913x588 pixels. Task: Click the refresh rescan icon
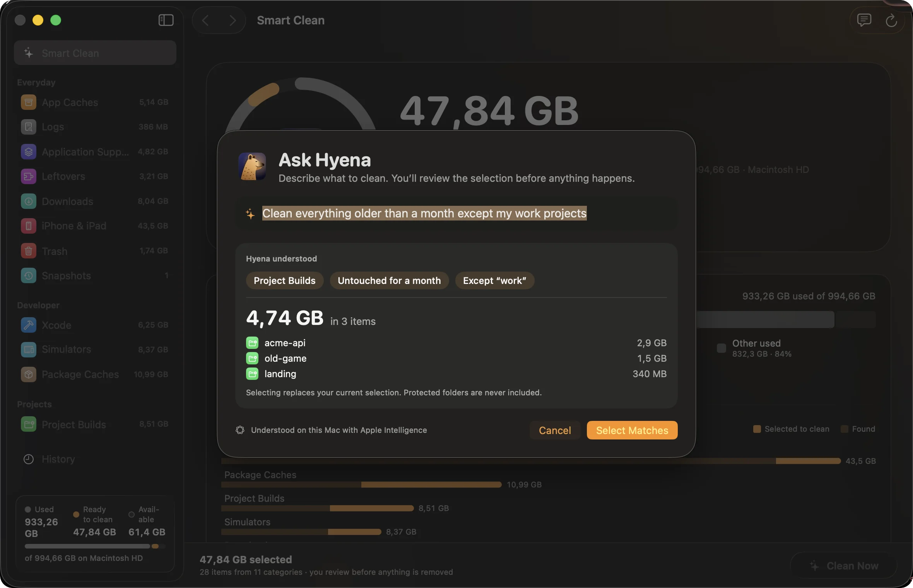(x=891, y=20)
